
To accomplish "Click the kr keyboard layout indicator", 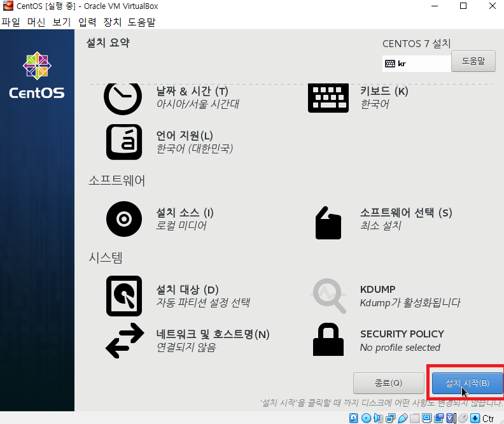I will click(x=396, y=64).
